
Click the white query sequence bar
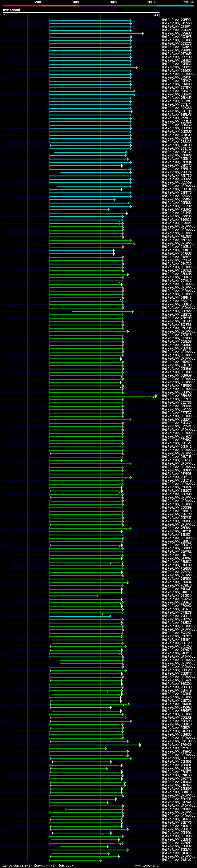pos(81,12)
